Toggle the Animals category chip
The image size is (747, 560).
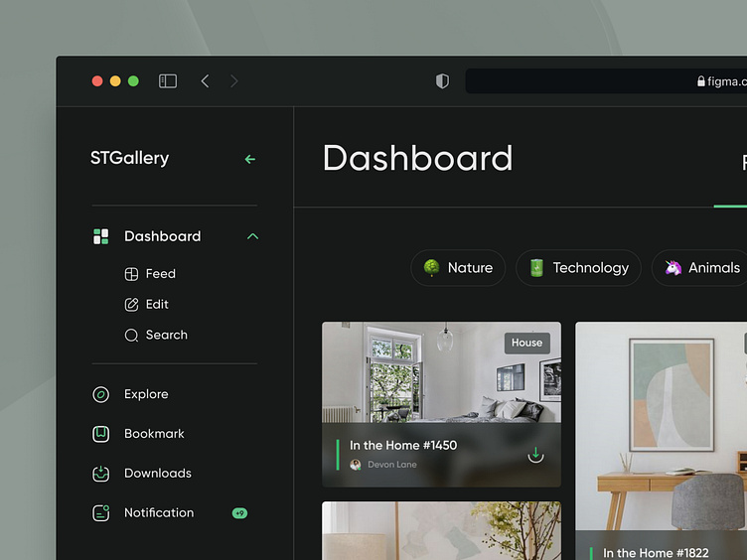pyautogui.click(x=701, y=268)
